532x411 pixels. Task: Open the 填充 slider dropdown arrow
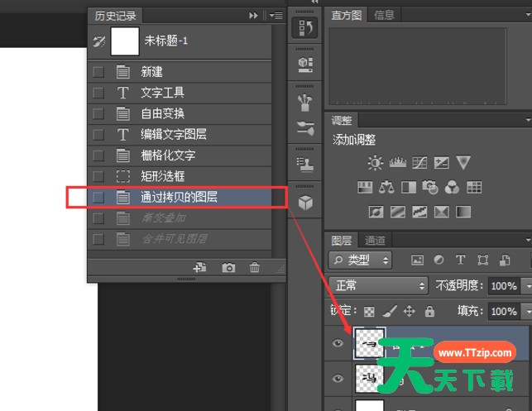528,311
